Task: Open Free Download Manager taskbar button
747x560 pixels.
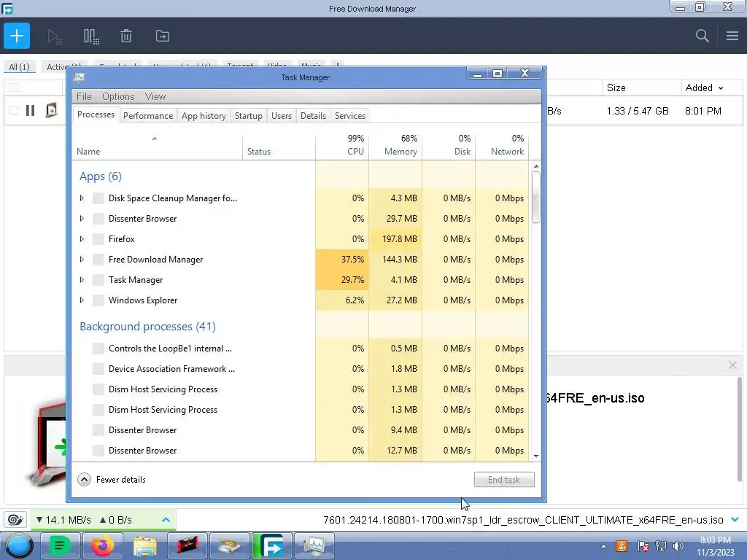Action: 272,545
